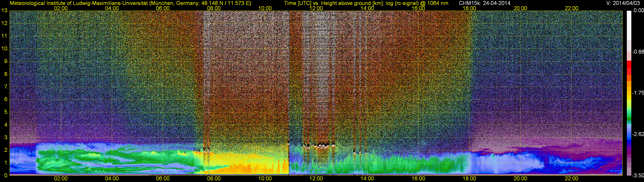644x182 pixels.
Task: Click the 10:00 label on the top time axis
Action: click(x=265, y=8)
